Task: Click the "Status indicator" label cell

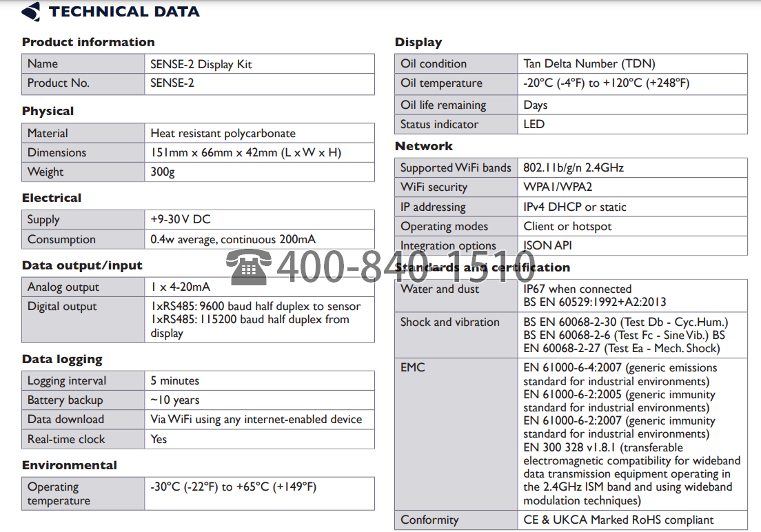Action: (456, 124)
